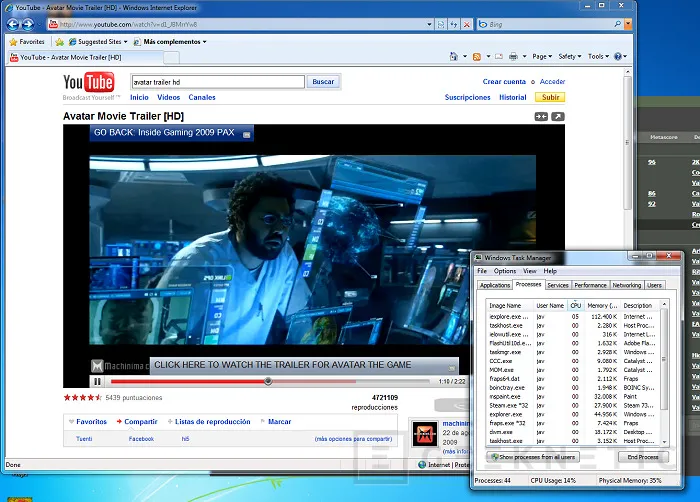
Task: Open Task Manager View menu
Action: pyautogui.click(x=529, y=271)
